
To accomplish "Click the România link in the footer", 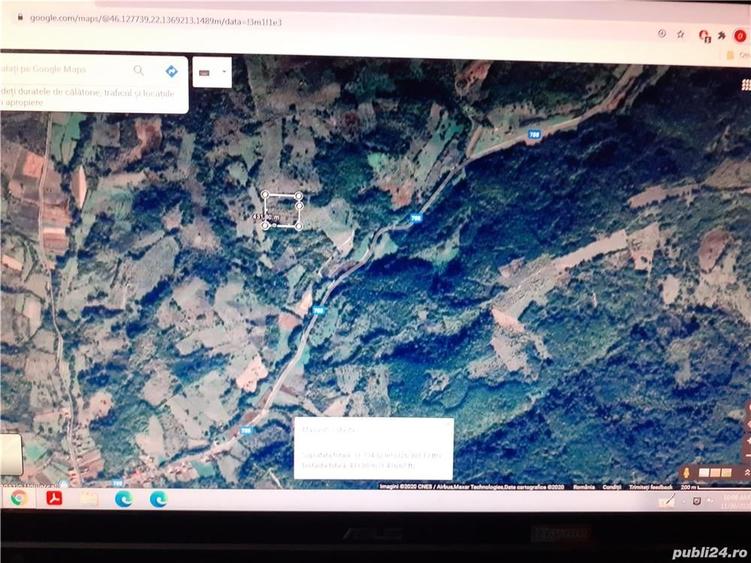I will 584,487.
